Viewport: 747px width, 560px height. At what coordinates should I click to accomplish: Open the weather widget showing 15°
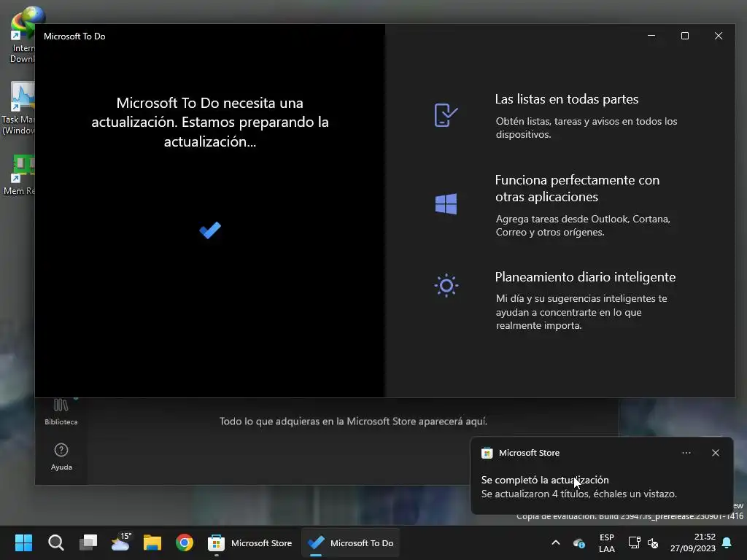coord(120,542)
